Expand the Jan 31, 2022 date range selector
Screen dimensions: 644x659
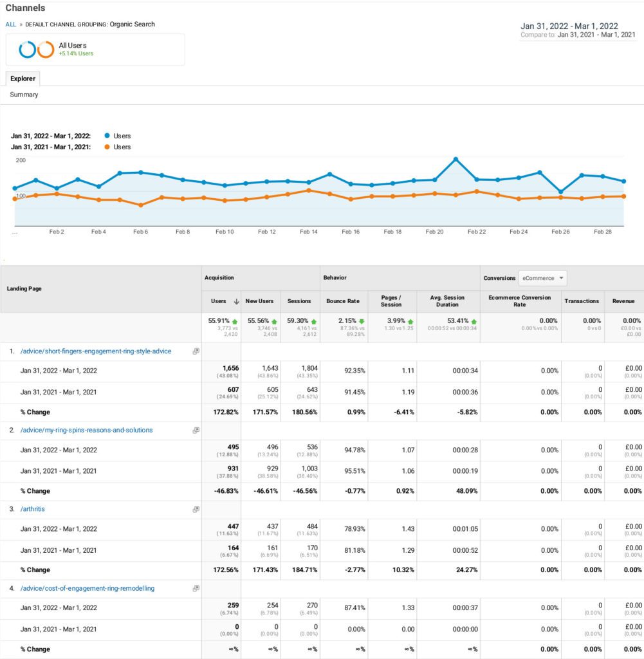[569, 26]
